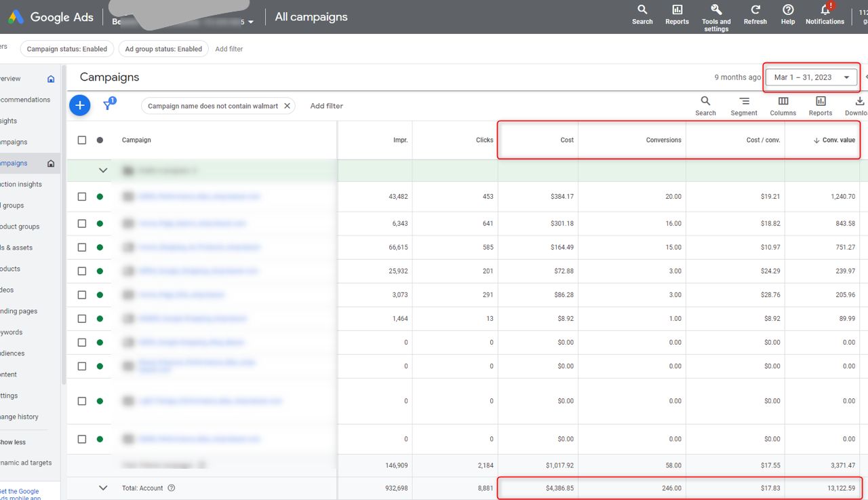This screenshot has width=868, height=500.
Task: Open the Mar 1 – 31, 2023 date dropdown
Action: [812, 77]
